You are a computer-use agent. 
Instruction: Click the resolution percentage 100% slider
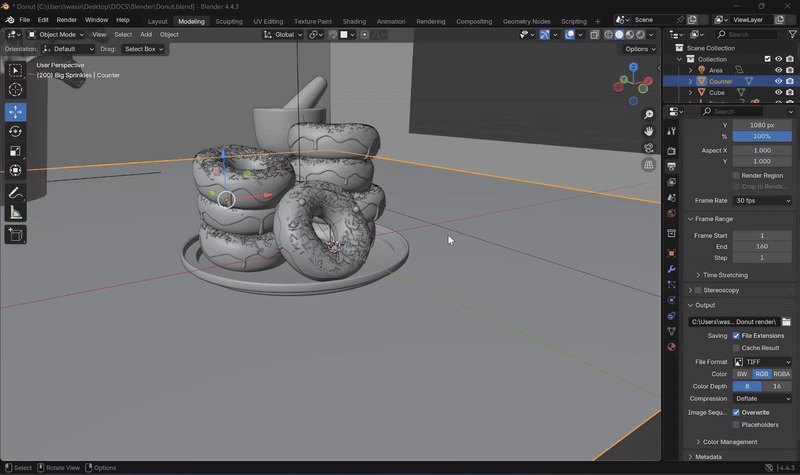[x=762, y=136]
